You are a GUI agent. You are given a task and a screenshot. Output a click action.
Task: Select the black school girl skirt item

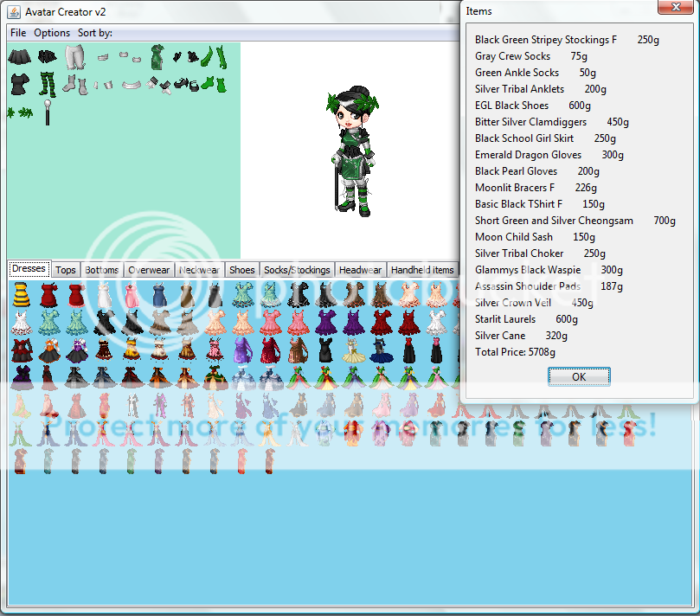pyautogui.click(x=19, y=58)
